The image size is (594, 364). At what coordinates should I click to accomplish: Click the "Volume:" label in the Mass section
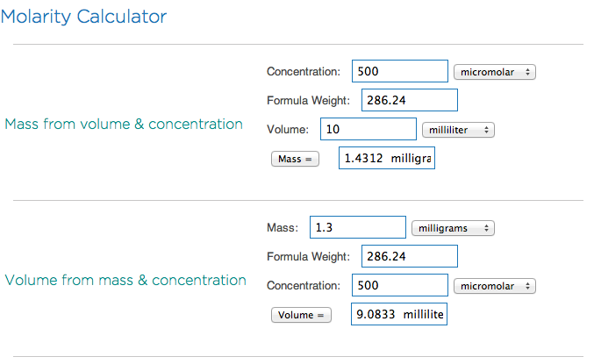287,130
